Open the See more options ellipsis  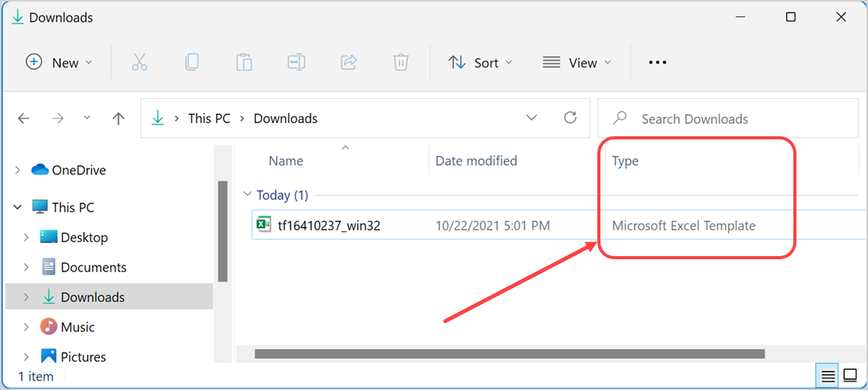(657, 62)
